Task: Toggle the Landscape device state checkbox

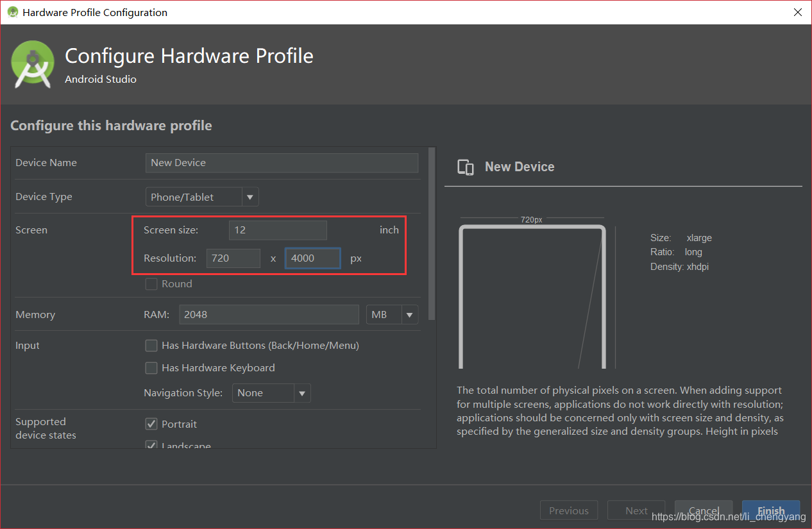Action: pos(151,444)
